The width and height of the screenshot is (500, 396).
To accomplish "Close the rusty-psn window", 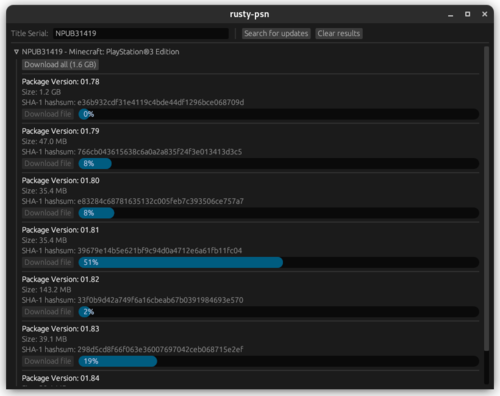I will tap(485, 14).
